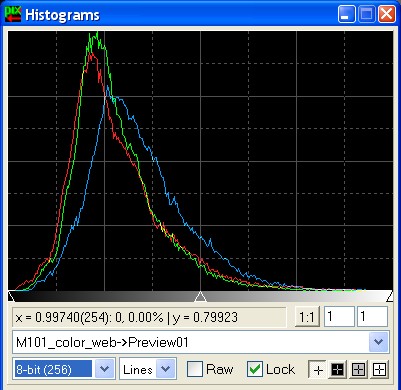This screenshot has height=390, width=401.
Task: Select the plain crosshair cursor mode icon
Action: [x=318, y=370]
